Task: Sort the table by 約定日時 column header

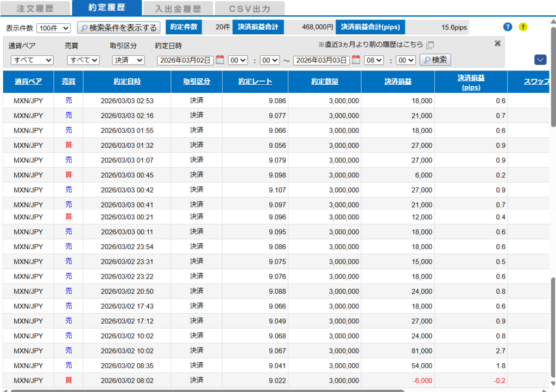Action: point(127,82)
